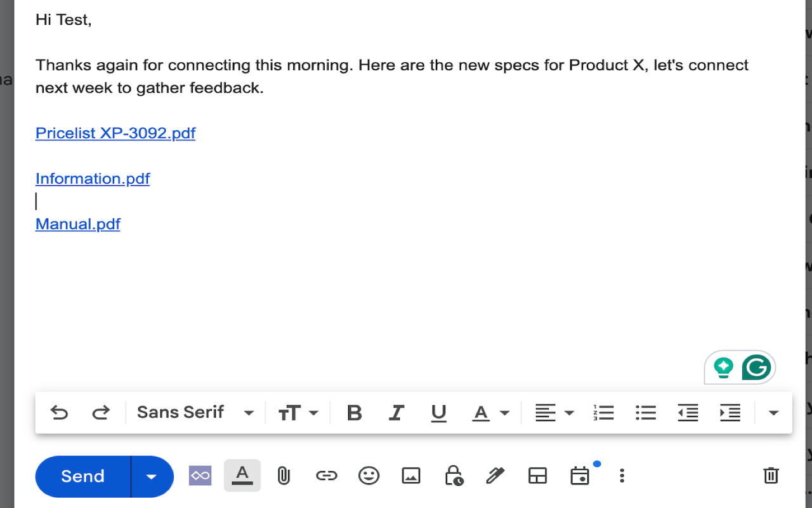Toggle bold formatting
This screenshot has height=508, width=812.
[x=354, y=413]
